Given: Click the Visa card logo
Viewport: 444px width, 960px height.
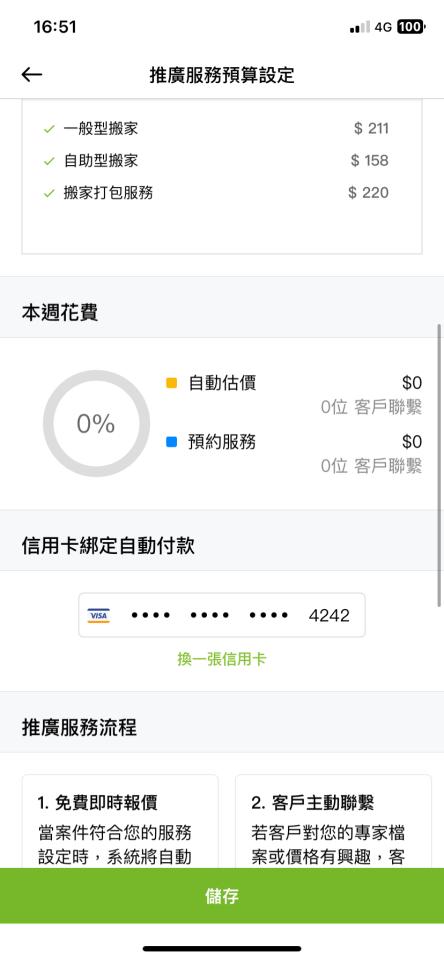Looking at the screenshot, I should [99, 615].
